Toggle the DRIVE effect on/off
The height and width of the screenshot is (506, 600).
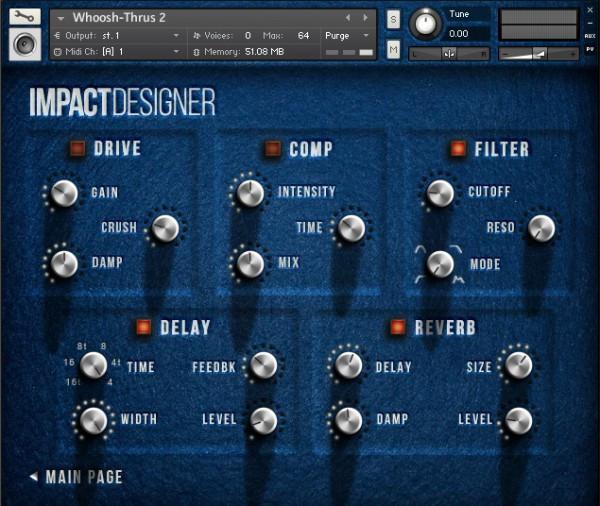[77, 149]
